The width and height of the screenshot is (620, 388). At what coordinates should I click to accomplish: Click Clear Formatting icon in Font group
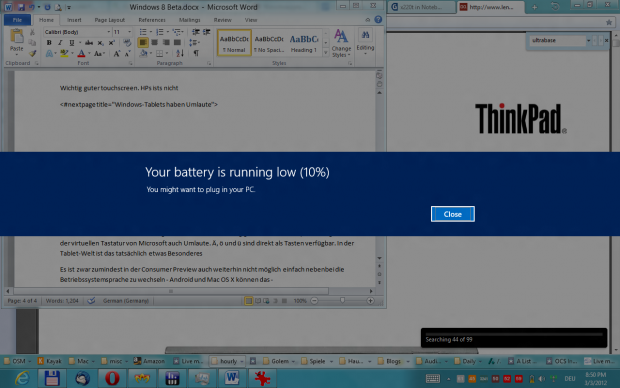127,43
